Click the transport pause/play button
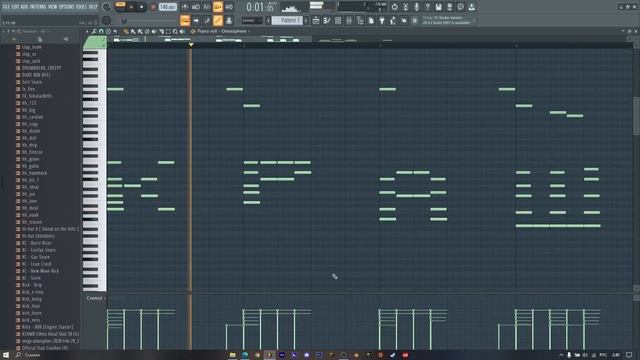Image resolution: width=640 pixels, height=360 pixels. click(131, 7)
